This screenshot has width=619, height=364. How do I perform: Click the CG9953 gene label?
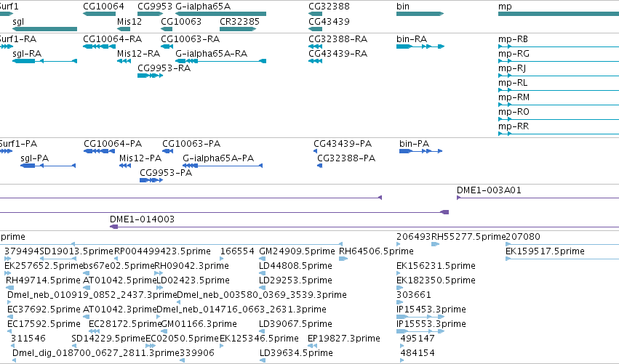pyautogui.click(x=155, y=7)
